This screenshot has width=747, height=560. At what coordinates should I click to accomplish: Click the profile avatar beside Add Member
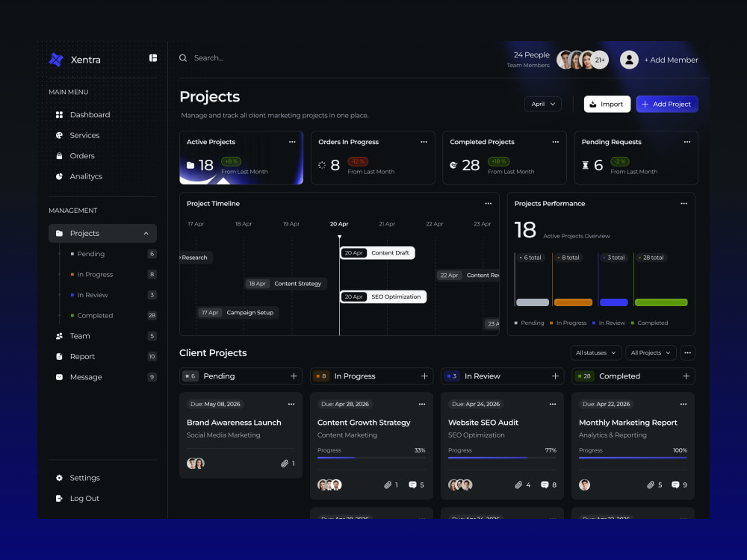(x=629, y=60)
